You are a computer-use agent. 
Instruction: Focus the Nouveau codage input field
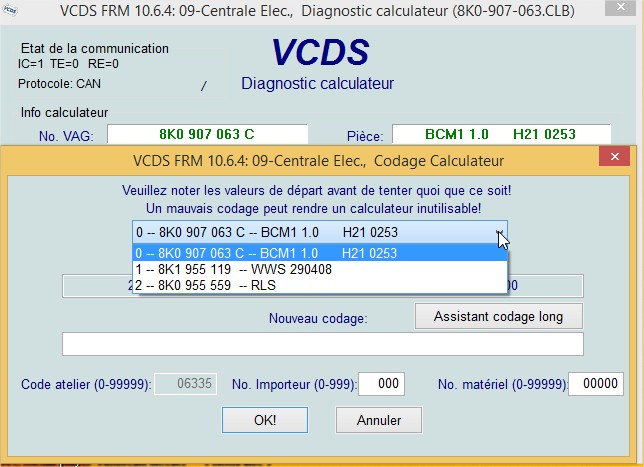(323, 344)
